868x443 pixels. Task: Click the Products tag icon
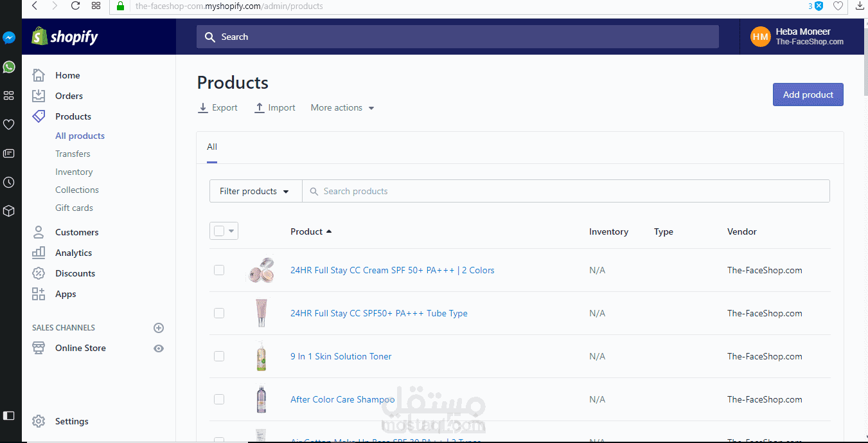39,116
